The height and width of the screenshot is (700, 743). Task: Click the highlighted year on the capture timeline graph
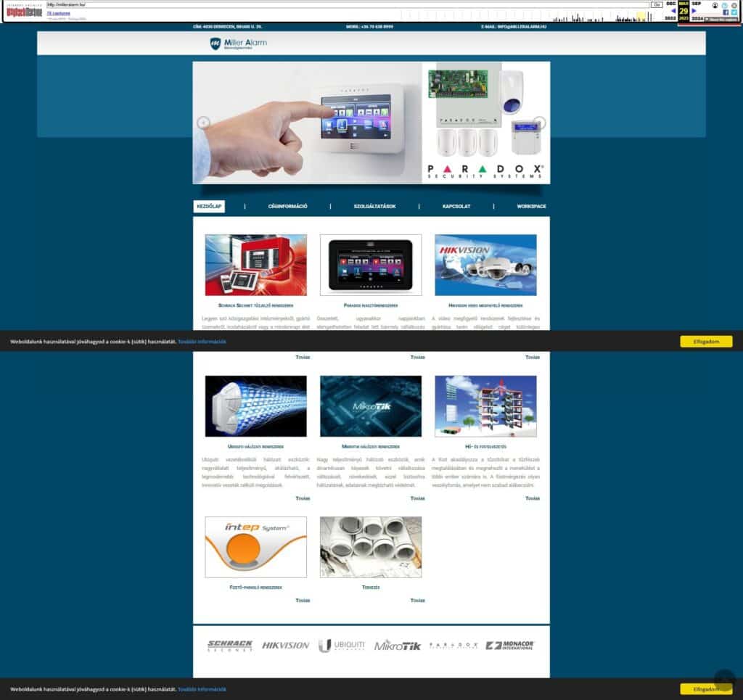pyautogui.click(x=641, y=16)
